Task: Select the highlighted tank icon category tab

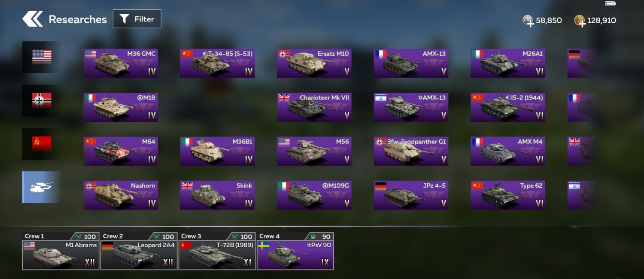Action: 41,187
